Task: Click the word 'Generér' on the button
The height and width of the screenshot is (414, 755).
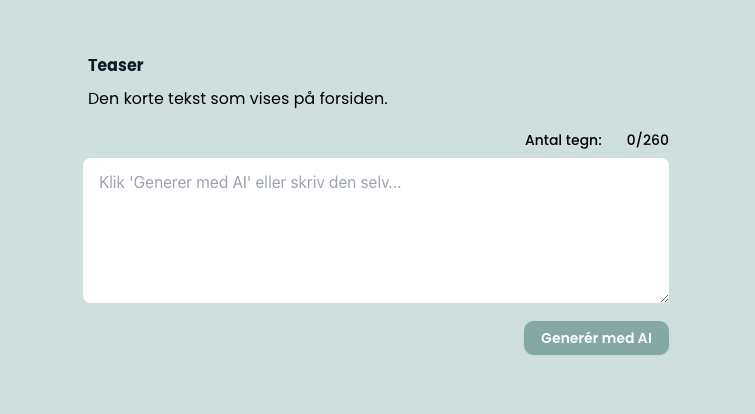Action: 569,338
